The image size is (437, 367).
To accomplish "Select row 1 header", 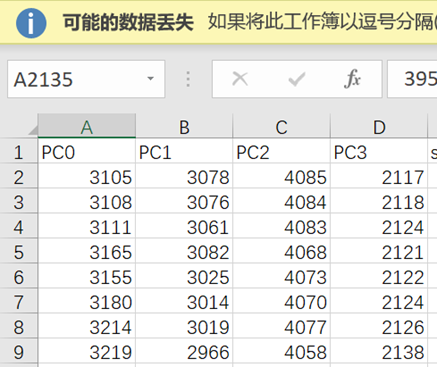I will (x=19, y=152).
